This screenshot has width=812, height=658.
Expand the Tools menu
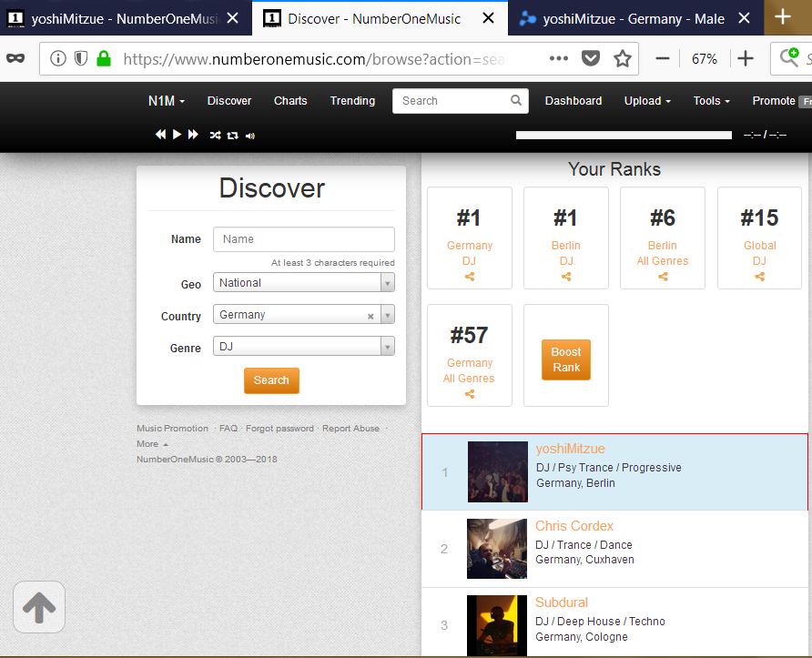712,100
